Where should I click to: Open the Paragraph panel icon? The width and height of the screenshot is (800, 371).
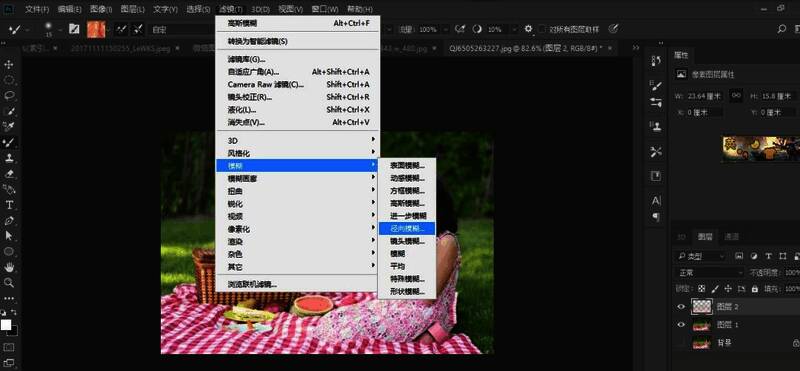[657, 217]
